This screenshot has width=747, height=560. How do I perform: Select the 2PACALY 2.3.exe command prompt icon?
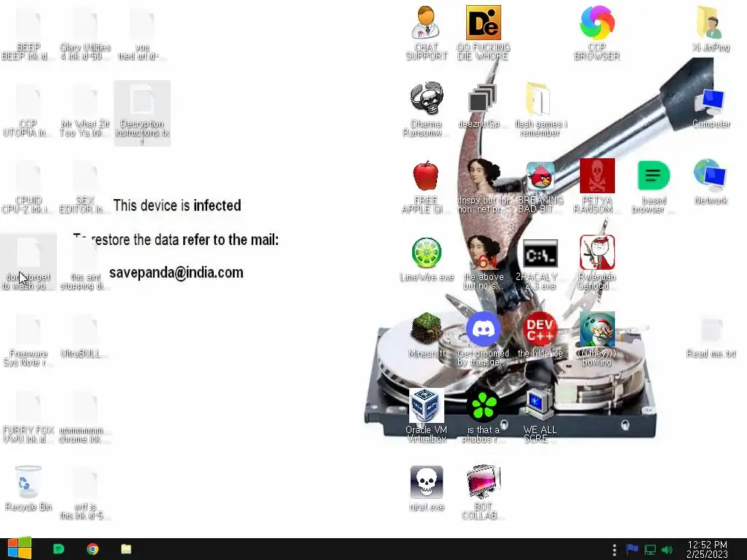click(x=540, y=264)
